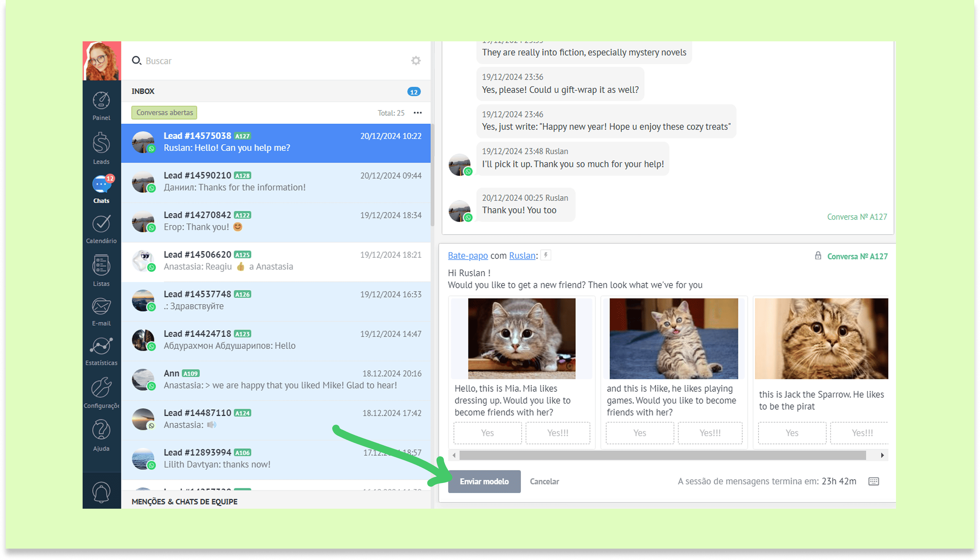Click the right arrow of template scrollbar
980x560 pixels.
pyautogui.click(x=882, y=455)
